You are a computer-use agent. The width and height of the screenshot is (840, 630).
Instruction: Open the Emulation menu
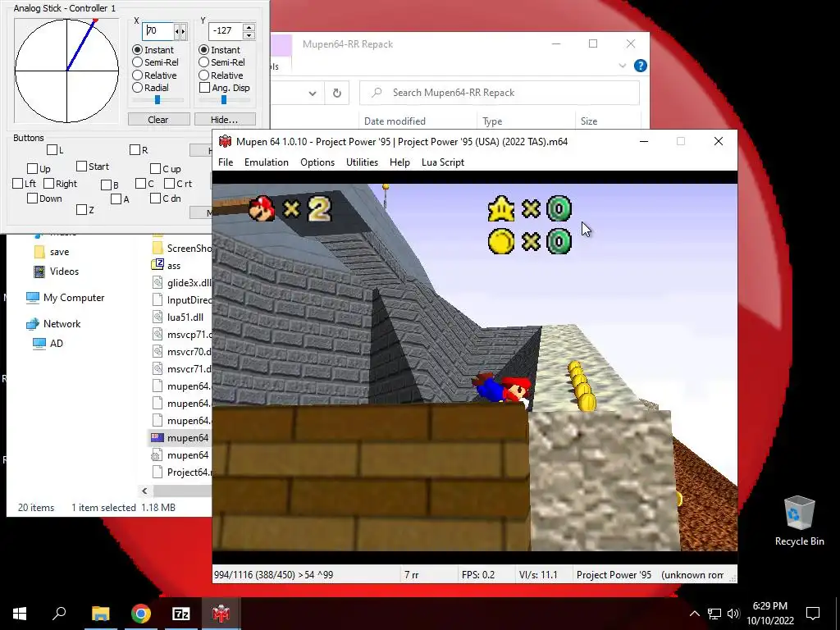pyautogui.click(x=267, y=162)
